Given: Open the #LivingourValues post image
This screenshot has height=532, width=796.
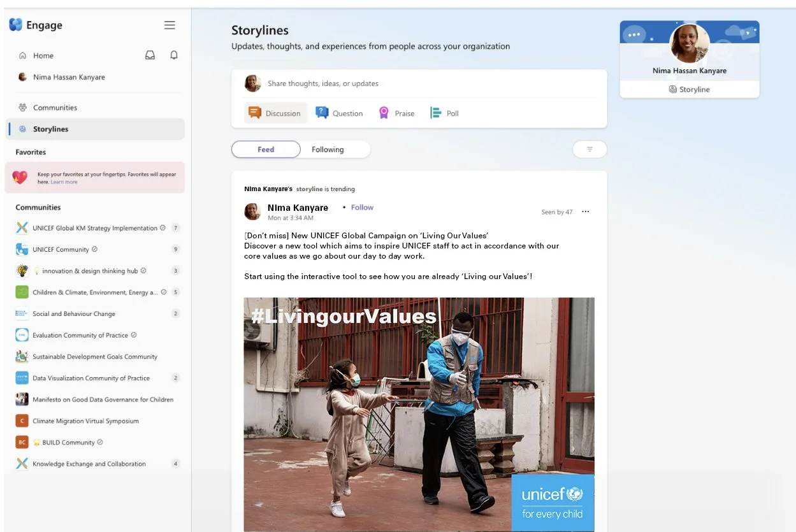Looking at the screenshot, I should 419,415.
